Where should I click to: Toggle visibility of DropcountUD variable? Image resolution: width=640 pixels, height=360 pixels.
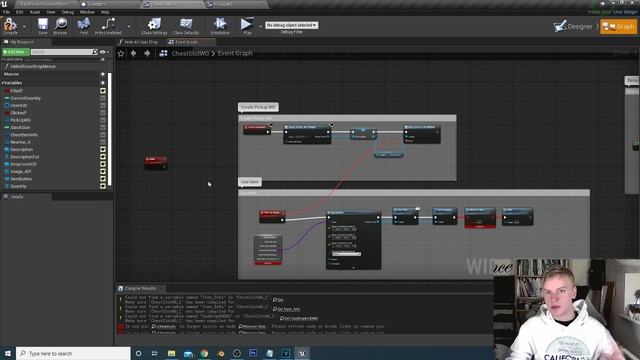(x=103, y=164)
